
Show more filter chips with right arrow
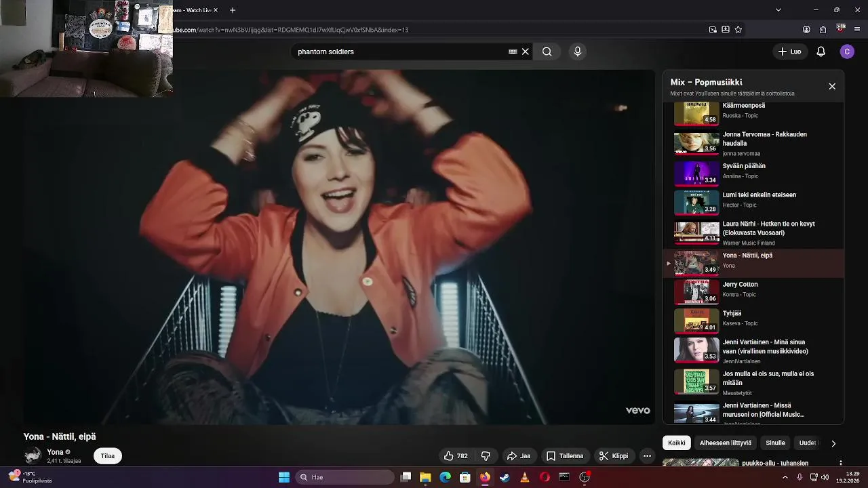pos(833,443)
